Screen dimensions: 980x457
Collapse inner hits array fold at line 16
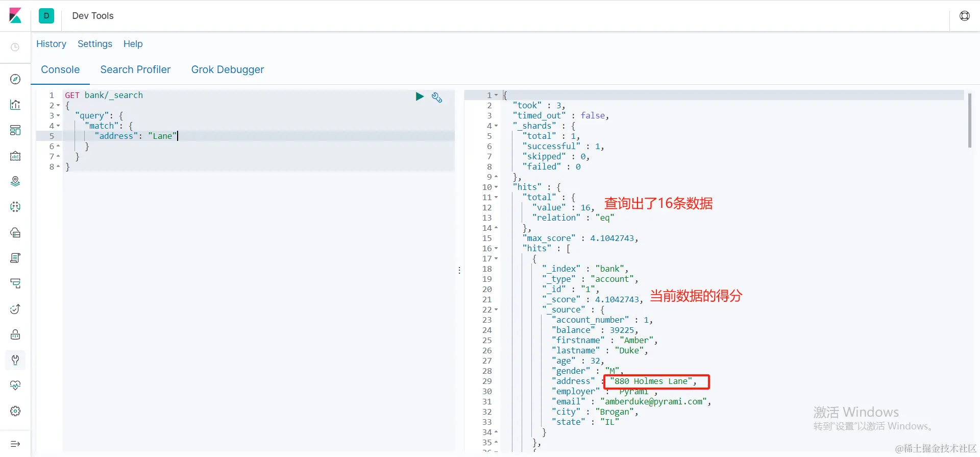point(496,249)
